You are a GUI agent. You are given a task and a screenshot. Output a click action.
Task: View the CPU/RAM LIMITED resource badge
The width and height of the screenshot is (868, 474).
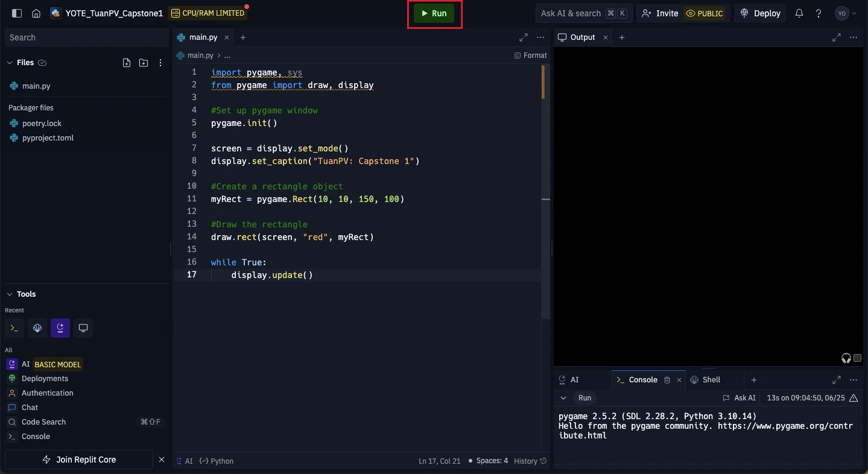pos(207,13)
